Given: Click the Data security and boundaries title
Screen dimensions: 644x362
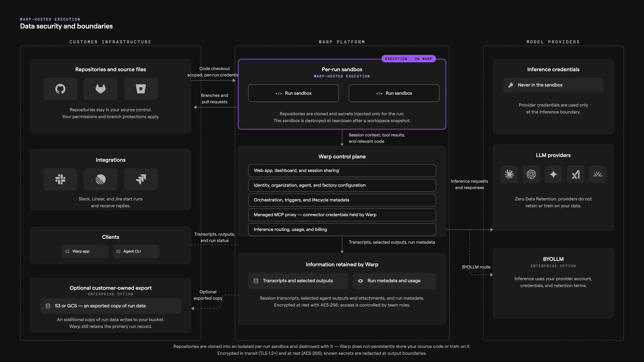Looking at the screenshot, I should coord(66,26).
